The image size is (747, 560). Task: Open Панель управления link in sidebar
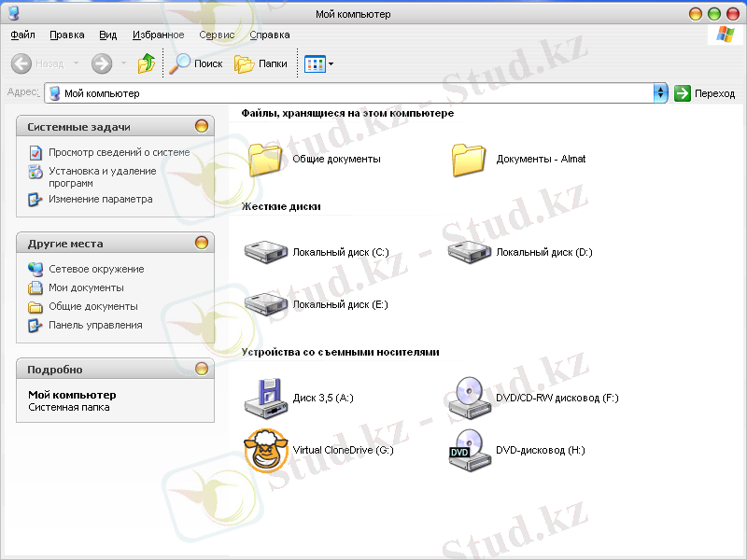tap(95, 325)
